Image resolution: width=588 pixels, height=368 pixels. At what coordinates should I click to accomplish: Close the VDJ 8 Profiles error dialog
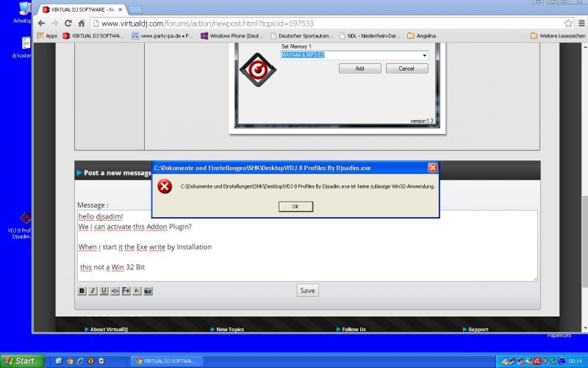coord(432,168)
